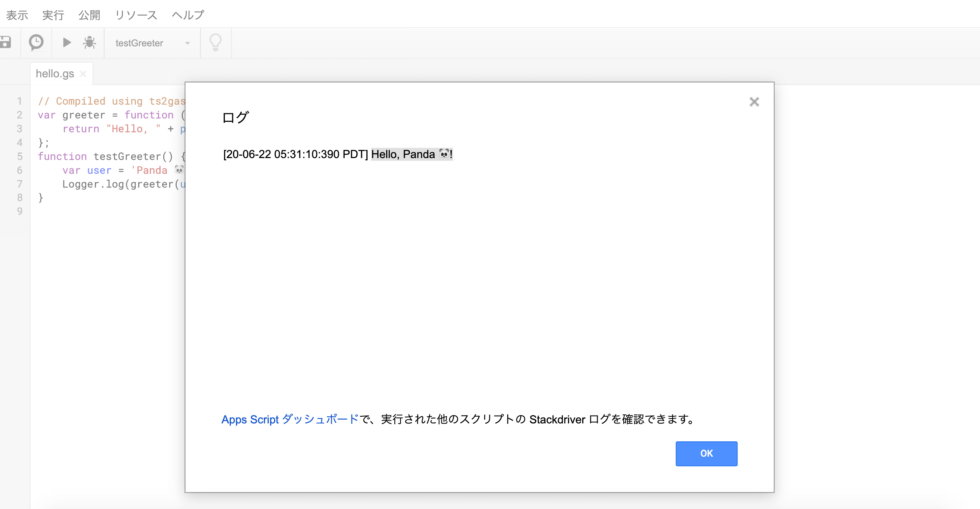The image size is (980, 509).
Task: Expand function selector dropdown arrow
Action: (187, 43)
